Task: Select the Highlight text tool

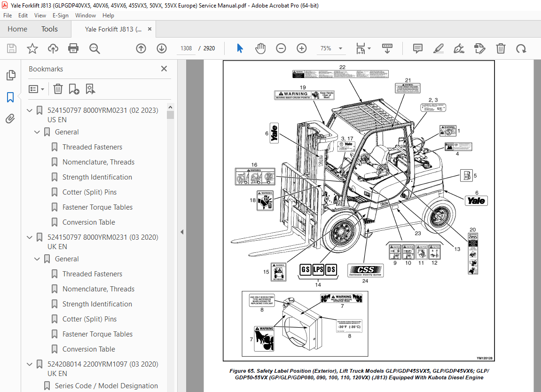Action: click(438, 48)
